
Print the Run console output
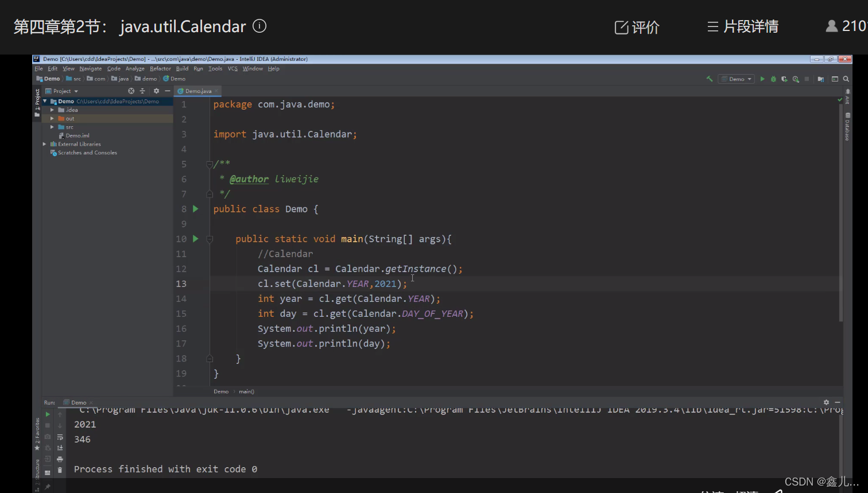point(60,459)
